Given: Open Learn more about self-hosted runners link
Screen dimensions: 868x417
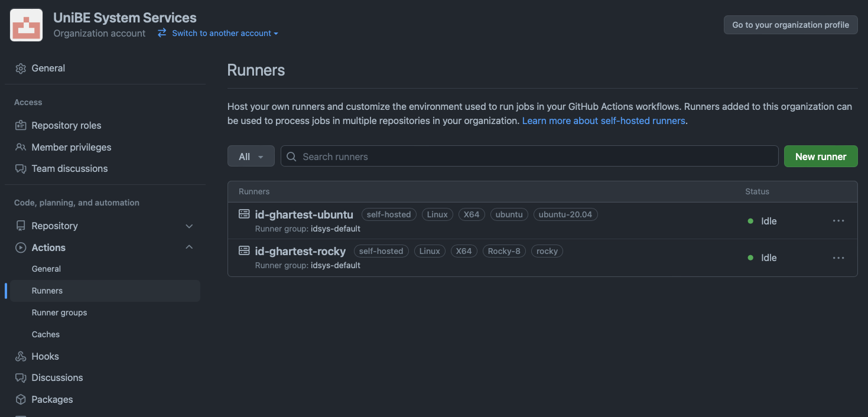Looking at the screenshot, I should 603,120.
